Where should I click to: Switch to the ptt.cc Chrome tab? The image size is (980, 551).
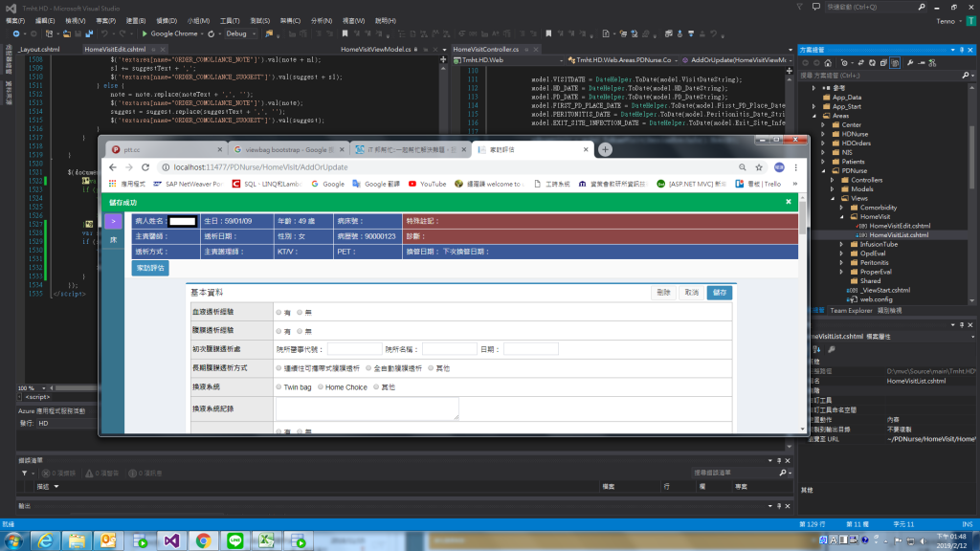coord(165,150)
